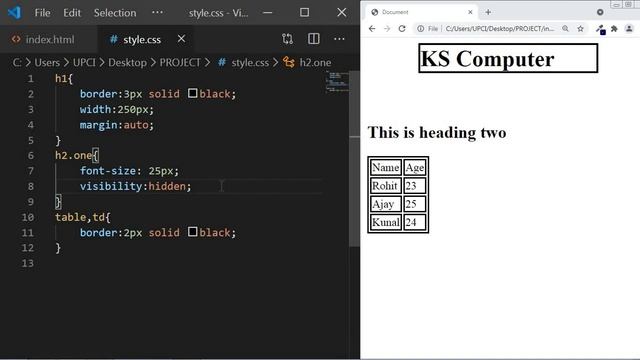640x360 pixels.
Task: Click the table,td selector text
Action: point(80,217)
